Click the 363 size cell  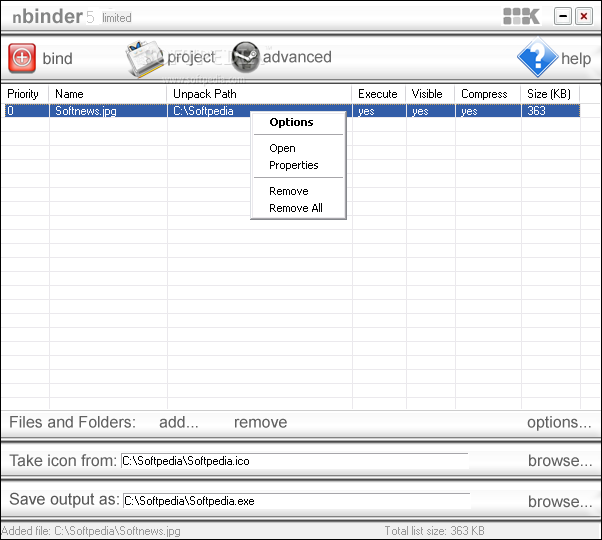pos(551,111)
